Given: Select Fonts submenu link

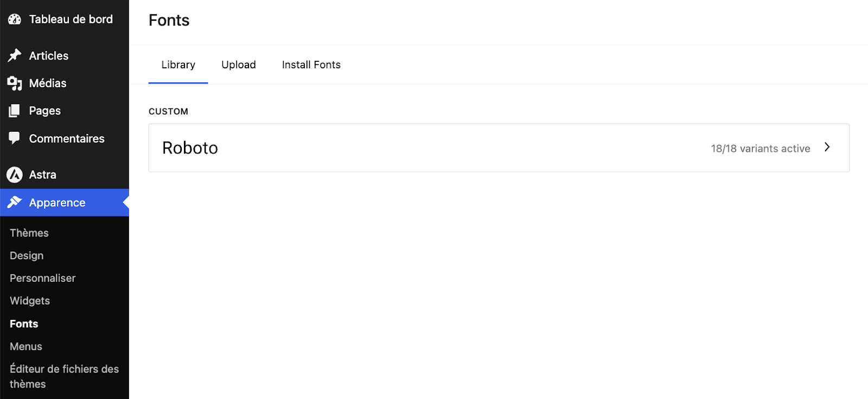Looking at the screenshot, I should pos(24,324).
